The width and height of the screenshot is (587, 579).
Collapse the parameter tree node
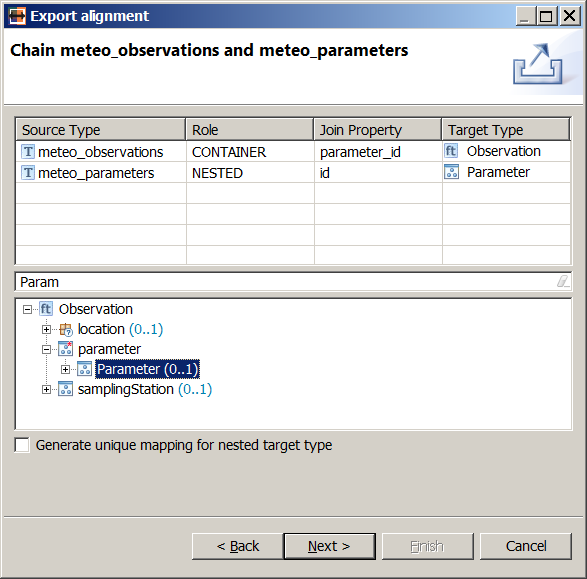46,350
